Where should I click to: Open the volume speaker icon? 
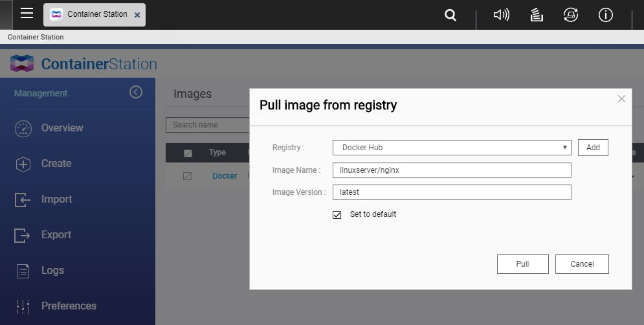coord(501,15)
